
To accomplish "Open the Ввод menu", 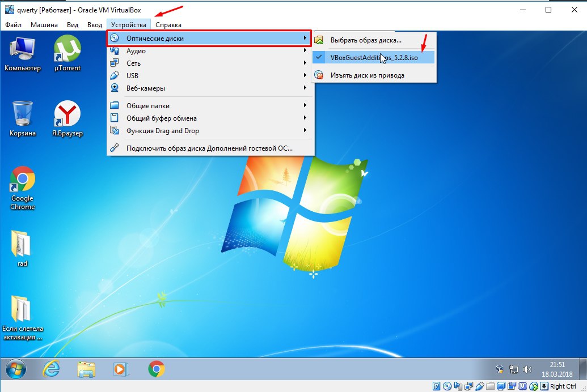I will coord(95,25).
